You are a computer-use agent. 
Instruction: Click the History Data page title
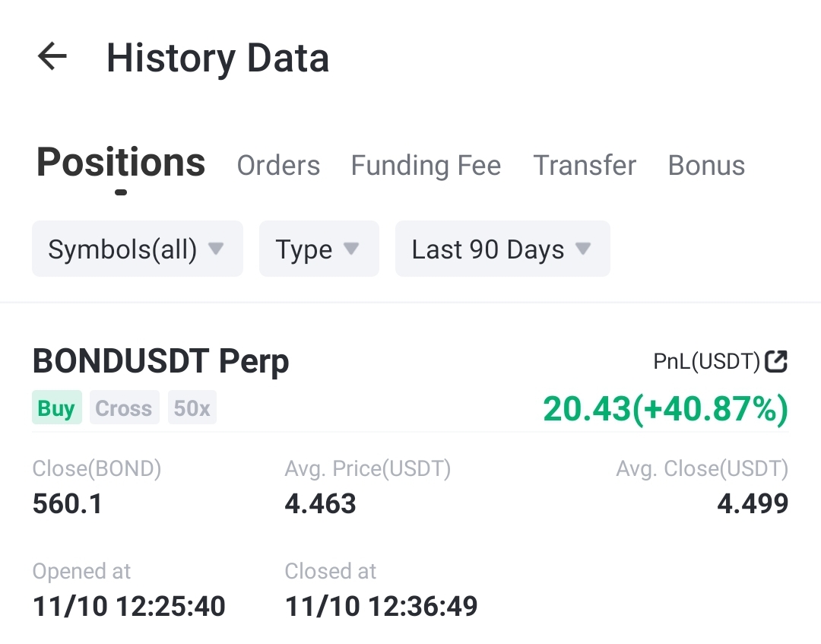pyautogui.click(x=218, y=58)
